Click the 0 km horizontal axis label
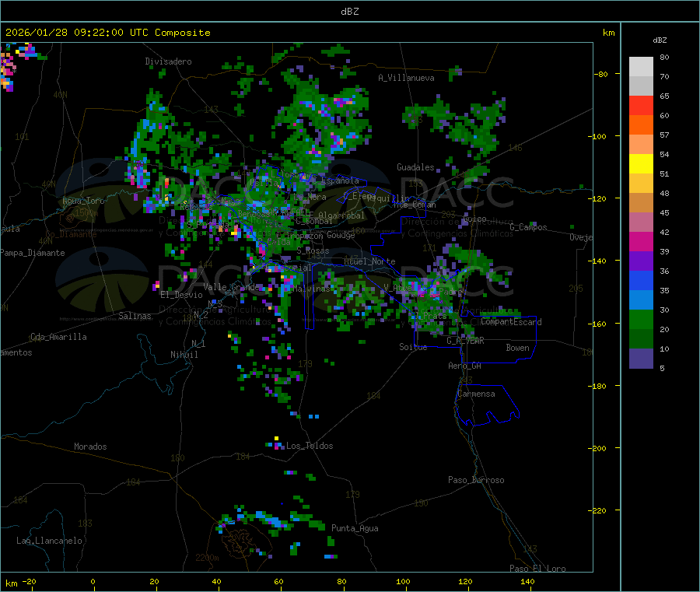This screenshot has width=700, height=592. (93, 581)
